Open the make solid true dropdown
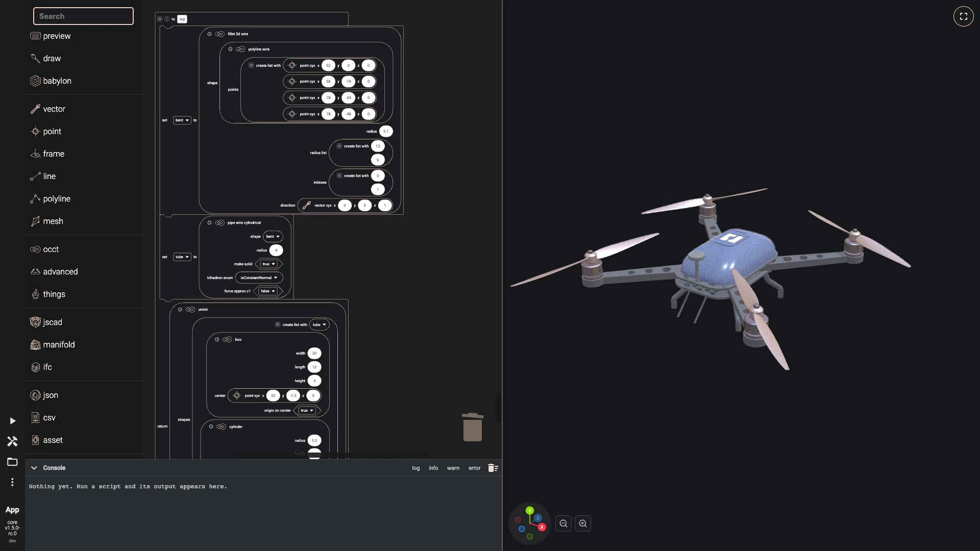980x551 pixels. point(268,264)
